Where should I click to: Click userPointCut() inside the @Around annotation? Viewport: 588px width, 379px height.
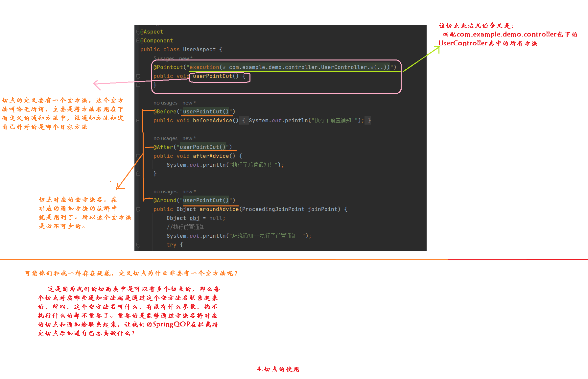[206, 201]
